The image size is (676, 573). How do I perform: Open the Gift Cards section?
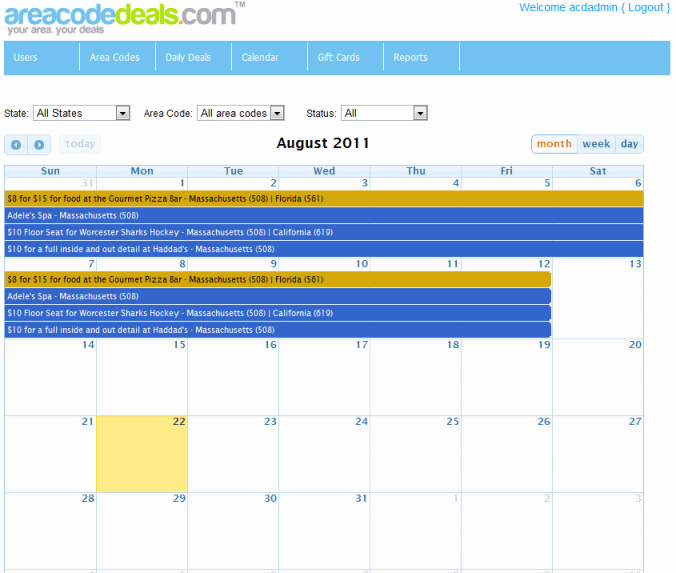[338, 57]
